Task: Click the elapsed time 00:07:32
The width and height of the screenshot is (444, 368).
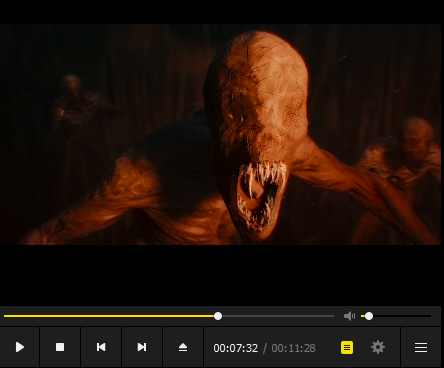Action: [236, 348]
